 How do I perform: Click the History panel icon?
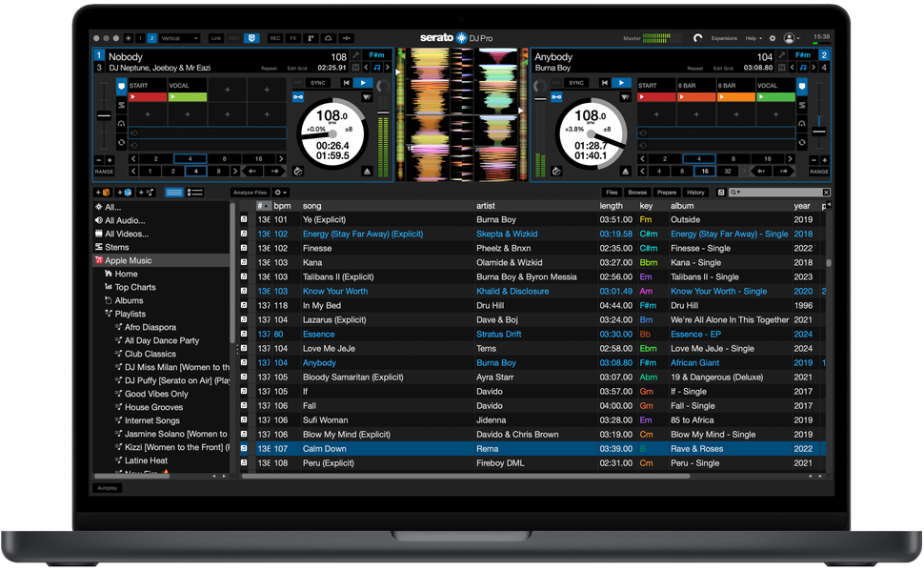click(694, 192)
